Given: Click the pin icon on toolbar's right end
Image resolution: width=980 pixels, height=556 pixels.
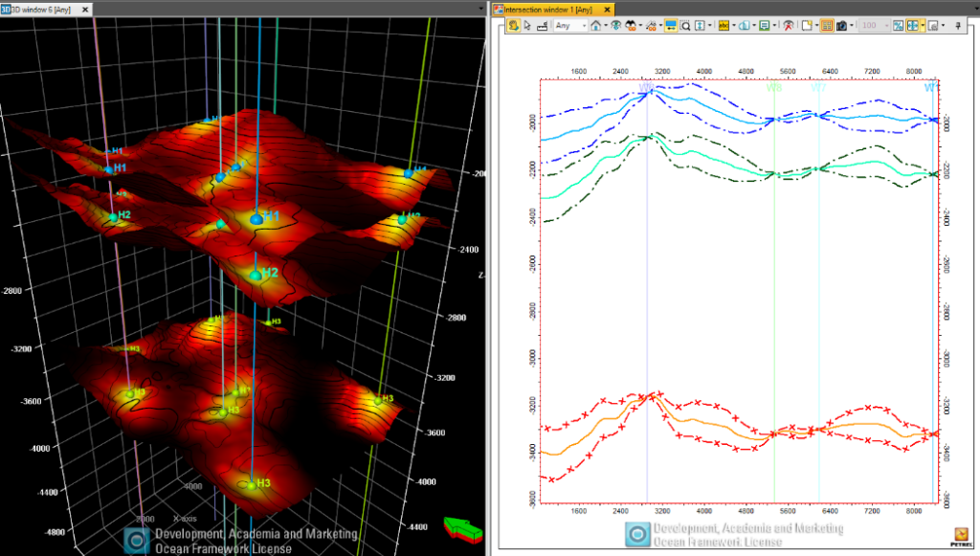Looking at the screenshot, I should click(959, 26).
